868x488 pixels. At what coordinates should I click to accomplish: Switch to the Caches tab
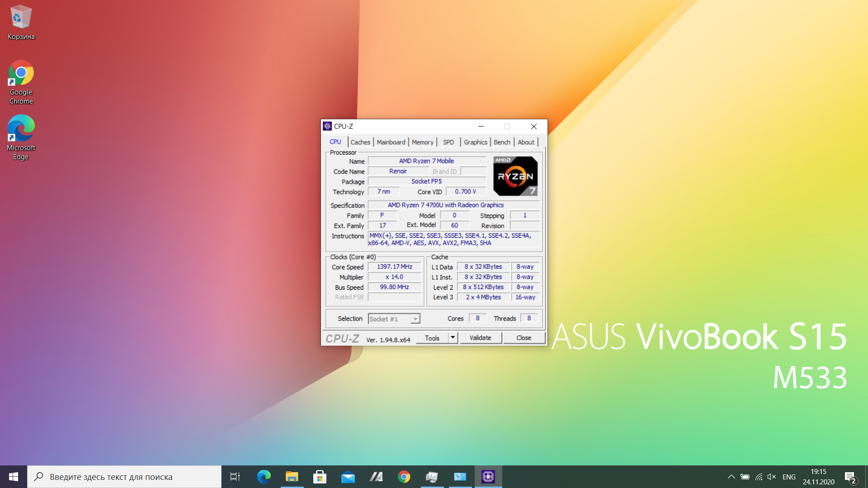coord(360,142)
